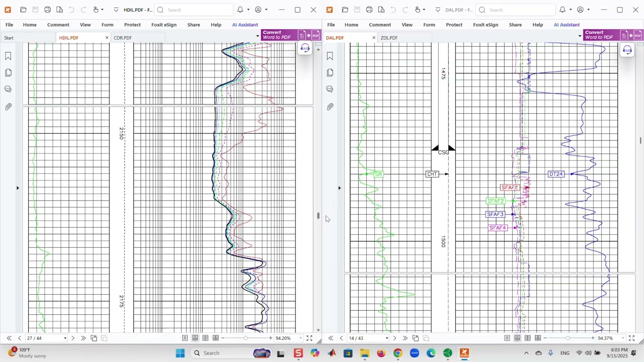Go to the last page in HDIL.PDF
This screenshot has width=644, height=362.
click(x=83, y=338)
